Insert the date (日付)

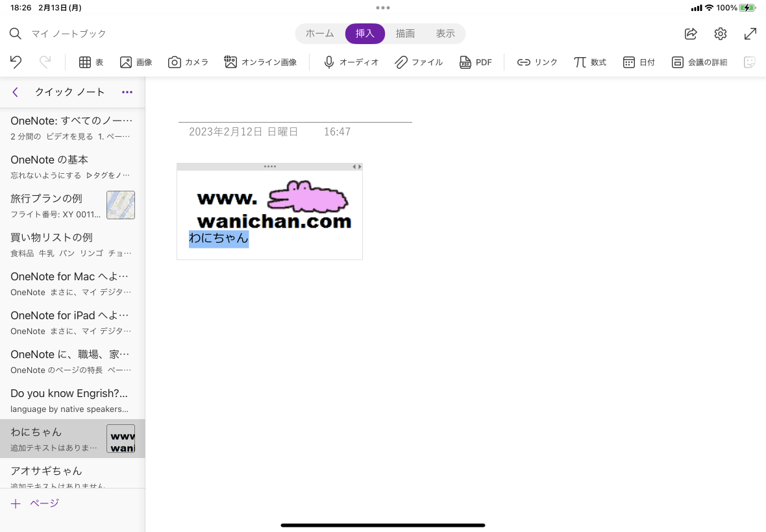tap(639, 62)
